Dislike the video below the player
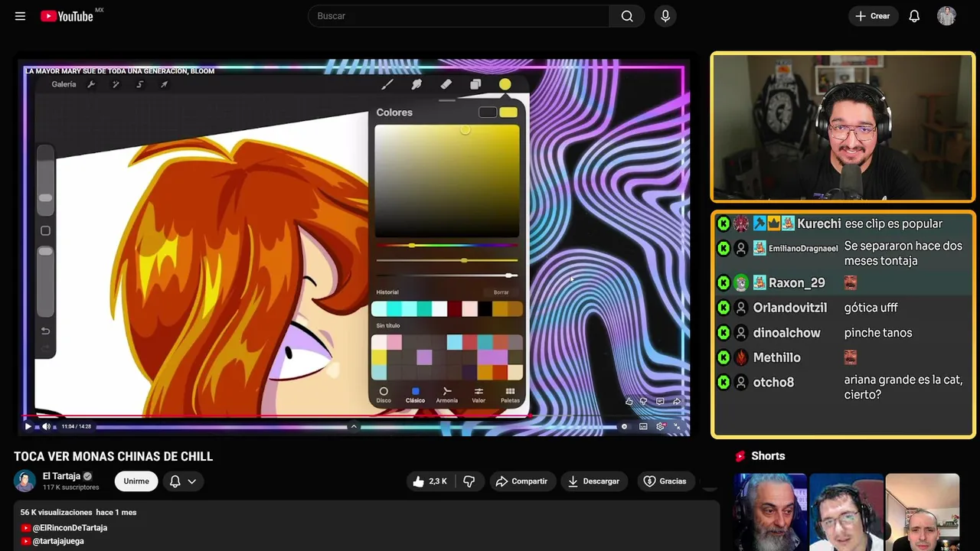The image size is (980, 551). click(469, 481)
